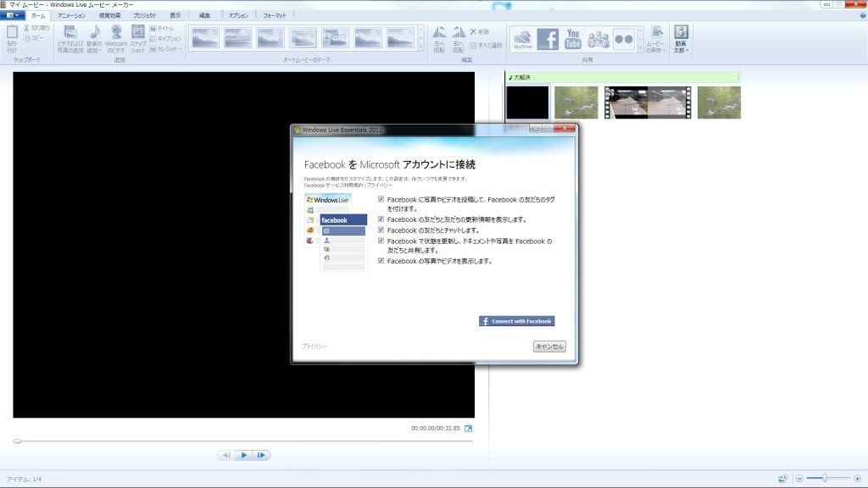Open the クレジット credits dropdown
Image resolution: width=868 pixels, height=488 pixels.
[165, 48]
